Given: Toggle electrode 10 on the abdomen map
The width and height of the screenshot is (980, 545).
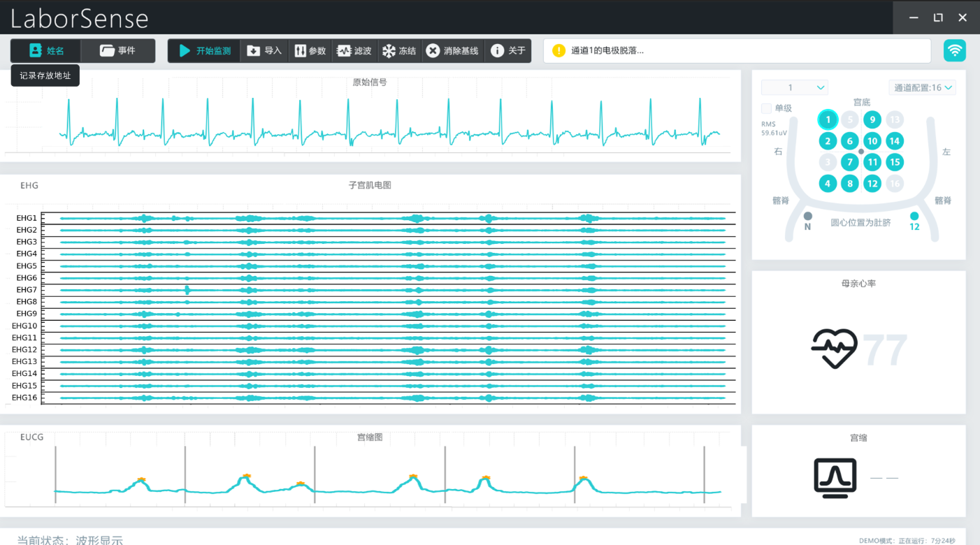Looking at the screenshot, I should click(872, 141).
